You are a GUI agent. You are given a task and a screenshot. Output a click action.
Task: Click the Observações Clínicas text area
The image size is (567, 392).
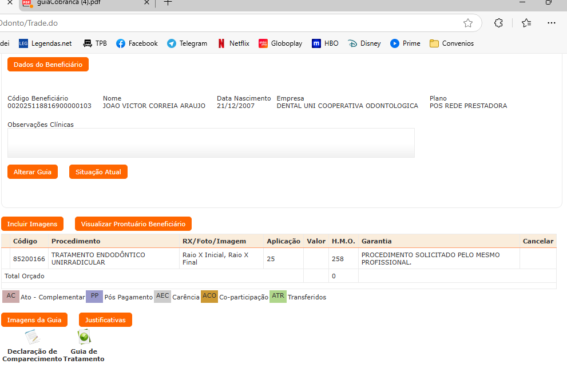[x=211, y=143]
